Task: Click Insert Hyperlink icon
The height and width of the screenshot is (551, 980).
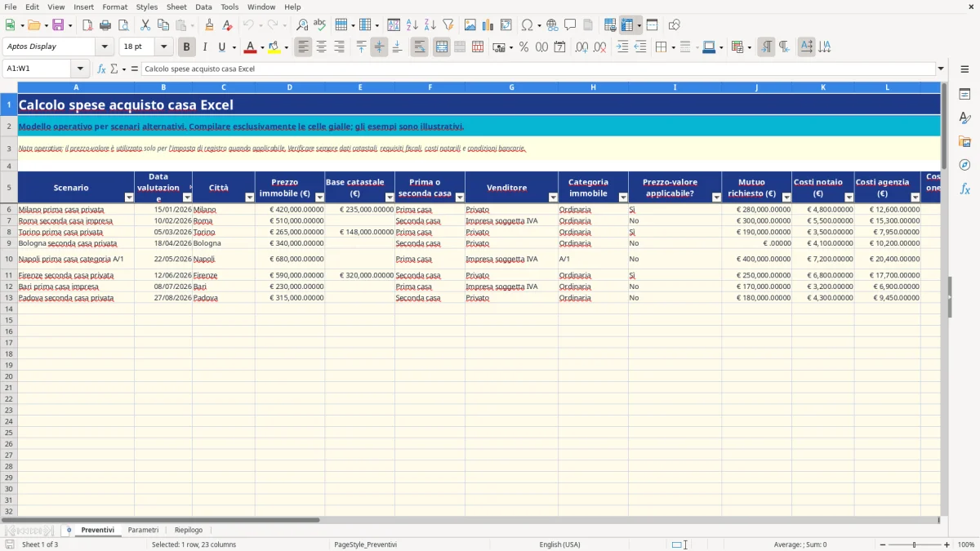Action: pyautogui.click(x=552, y=25)
